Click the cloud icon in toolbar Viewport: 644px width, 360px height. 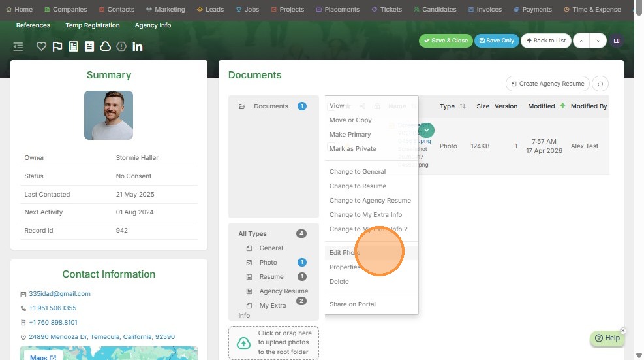(105, 46)
